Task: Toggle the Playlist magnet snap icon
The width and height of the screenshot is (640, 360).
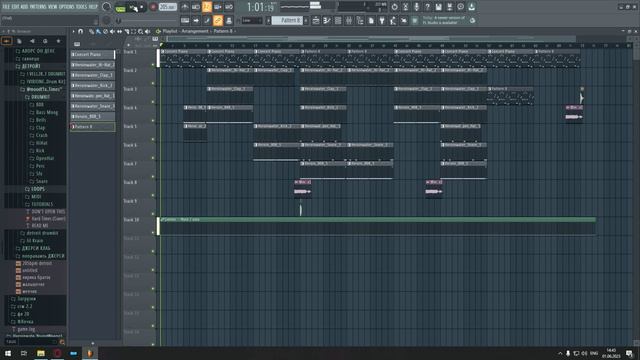Action: (x=80, y=31)
